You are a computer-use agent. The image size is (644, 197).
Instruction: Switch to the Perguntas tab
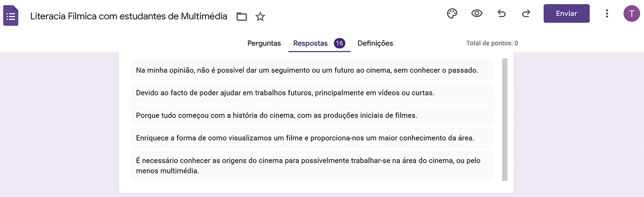click(x=264, y=43)
